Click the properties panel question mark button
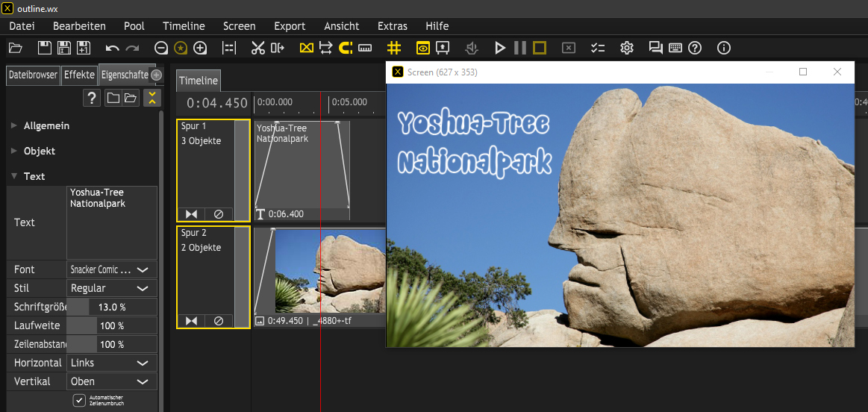 pos(92,98)
